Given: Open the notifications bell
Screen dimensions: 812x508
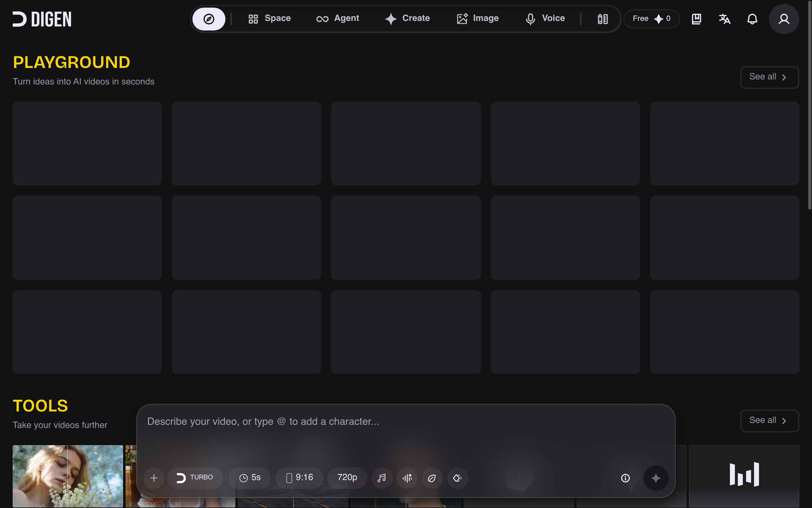Looking at the screenshot, I should [752, 19].
